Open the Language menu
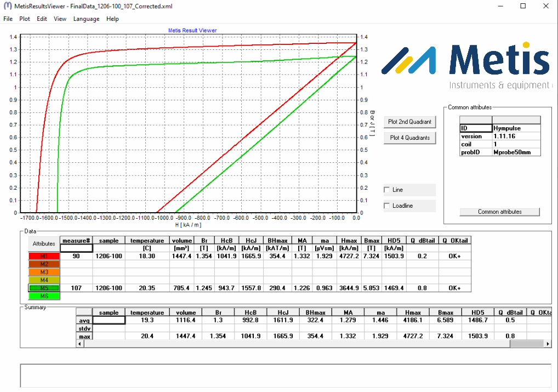The height and width of the screenshot is (392, 558). click(x=86, y=19)
